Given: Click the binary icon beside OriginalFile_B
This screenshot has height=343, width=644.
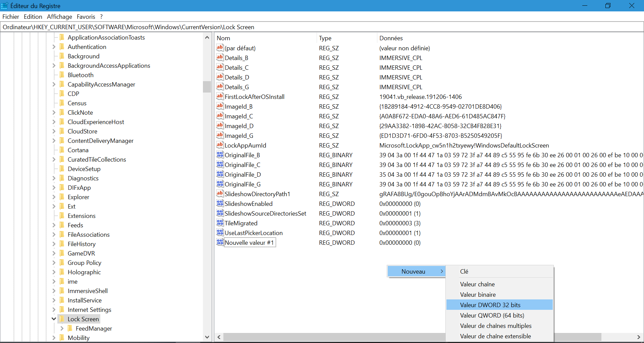Looking at the screenshot, I should point(220,155).
